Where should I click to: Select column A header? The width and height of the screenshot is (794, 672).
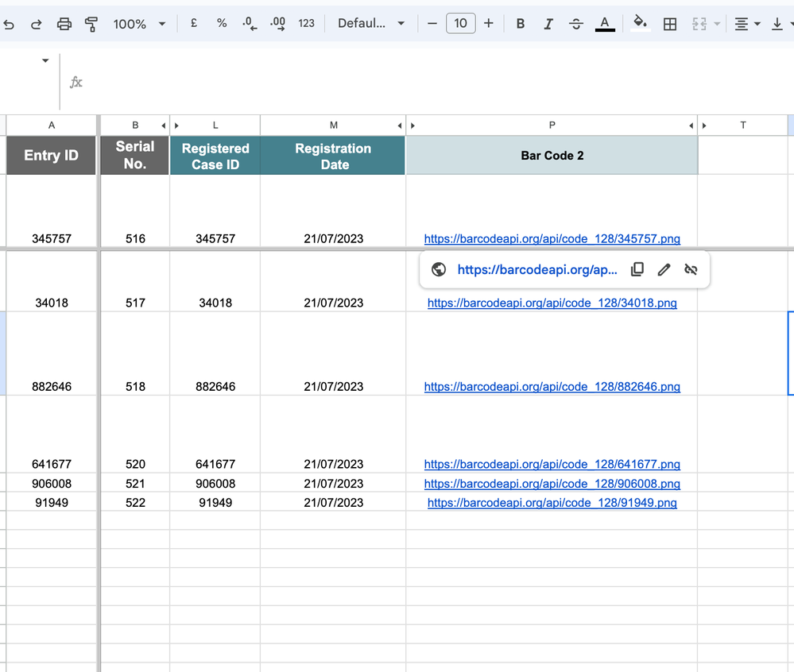click(51, 125)
